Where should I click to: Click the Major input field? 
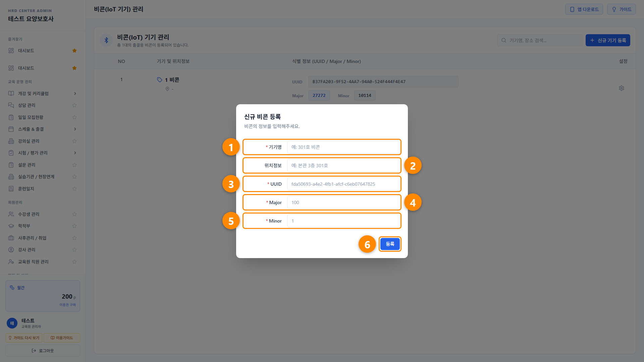pos(343,202)
